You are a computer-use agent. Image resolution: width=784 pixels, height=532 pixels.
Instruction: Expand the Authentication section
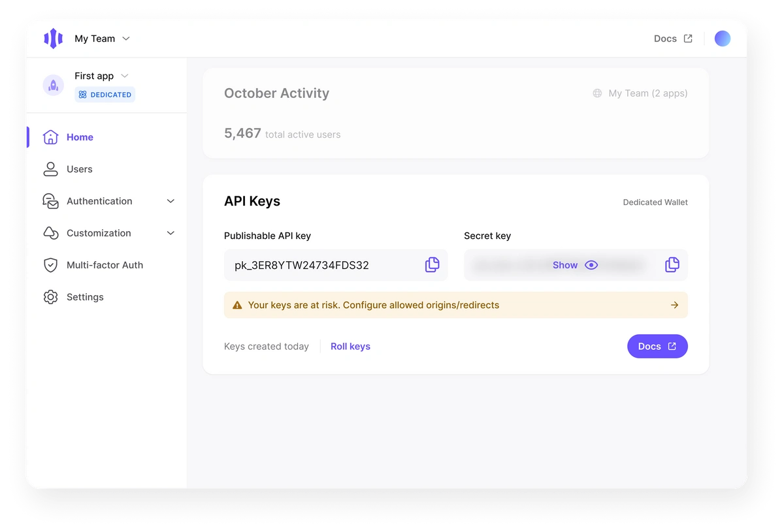[171, 201]
